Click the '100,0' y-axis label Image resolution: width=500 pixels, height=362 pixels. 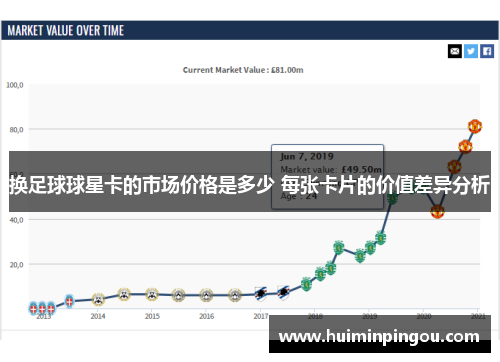pos(15,85)
